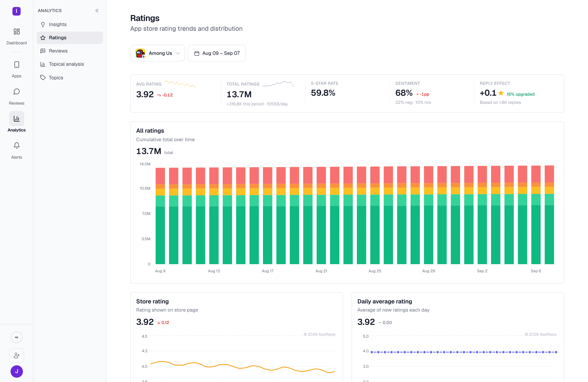Collapse the Analytics sidebar panel
588x382 pixels.
pyautogui.click(x=97, y=11)
